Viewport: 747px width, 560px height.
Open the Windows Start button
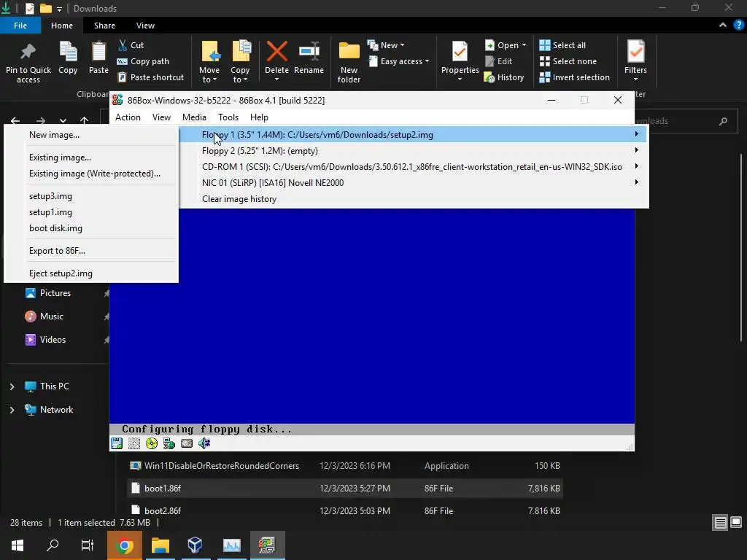pyautogui.click(x=18, y=545)
